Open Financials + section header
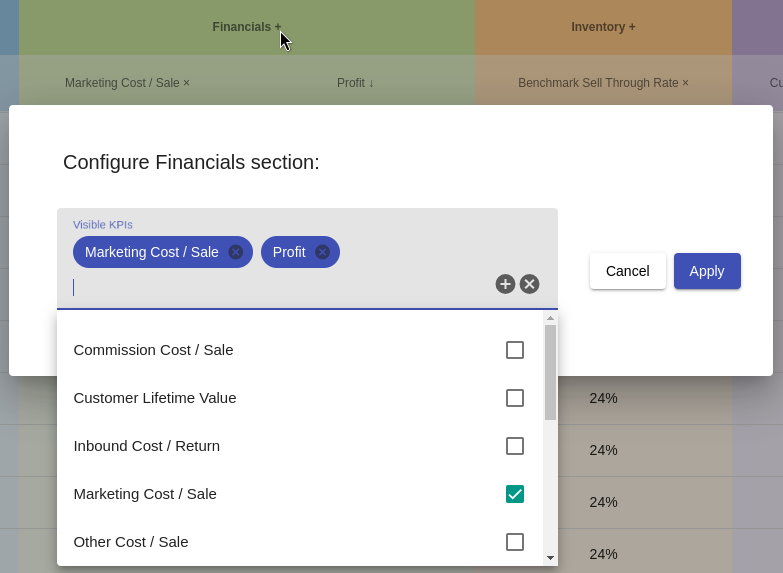Image resolution: width=783 pixels, height=573 pixels. (247, 27)
